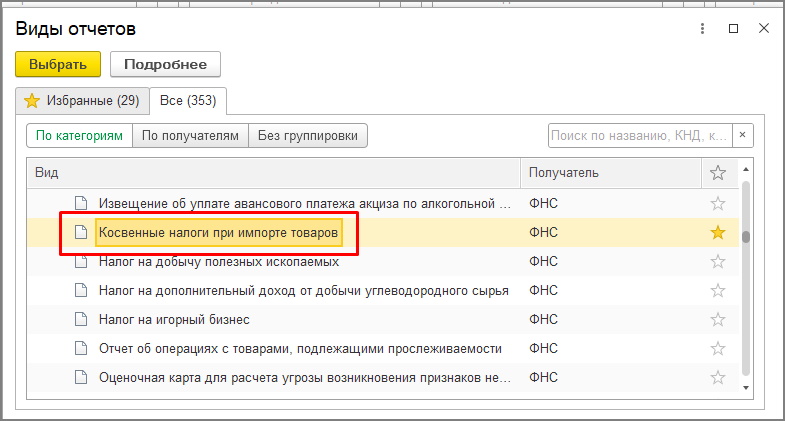Maximize the Виды отчетов window
Screen dimensions: 785x421
pyautogui.click(x=733, y=29)
